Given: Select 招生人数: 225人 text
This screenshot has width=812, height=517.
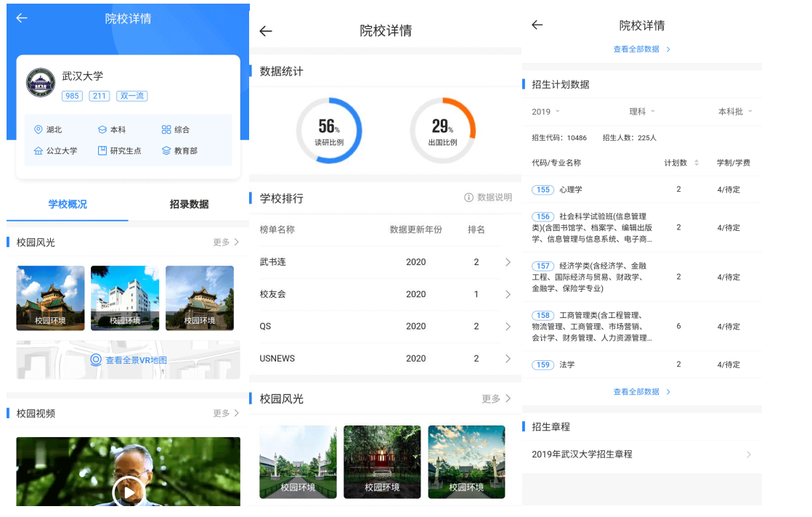Looking at the screenshot, I should click(630, 138).
